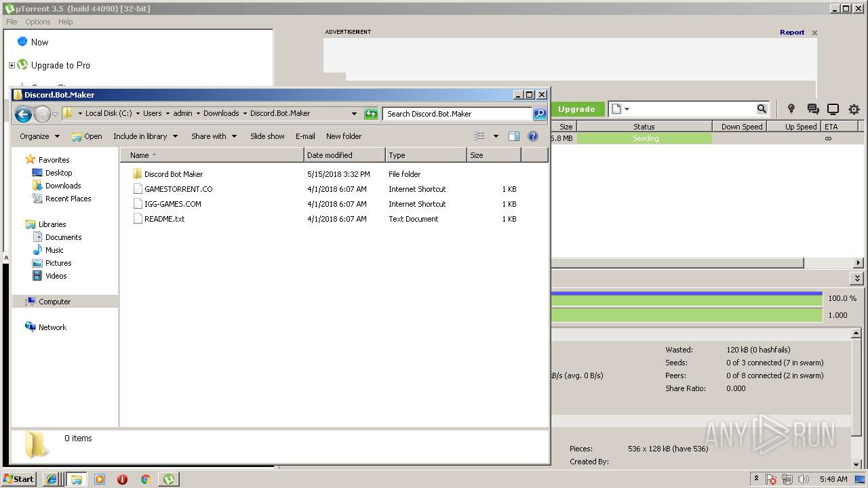Open the Organize dropdown menu
This screenshot has width=868, height=488.
coord(39,136)
